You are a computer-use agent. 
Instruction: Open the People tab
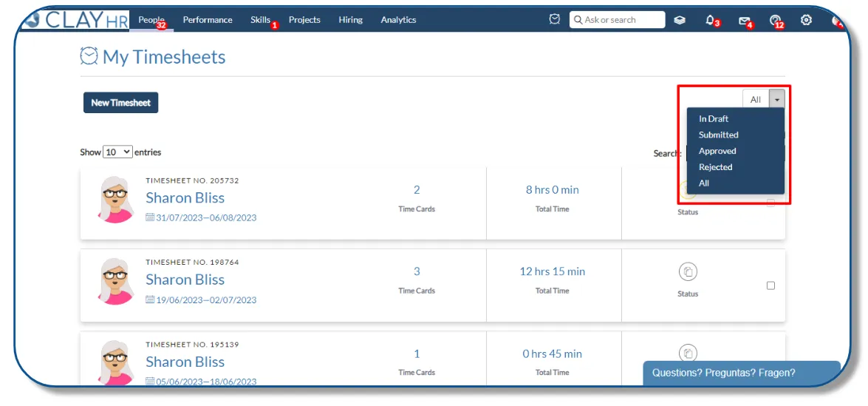(151, 20)
